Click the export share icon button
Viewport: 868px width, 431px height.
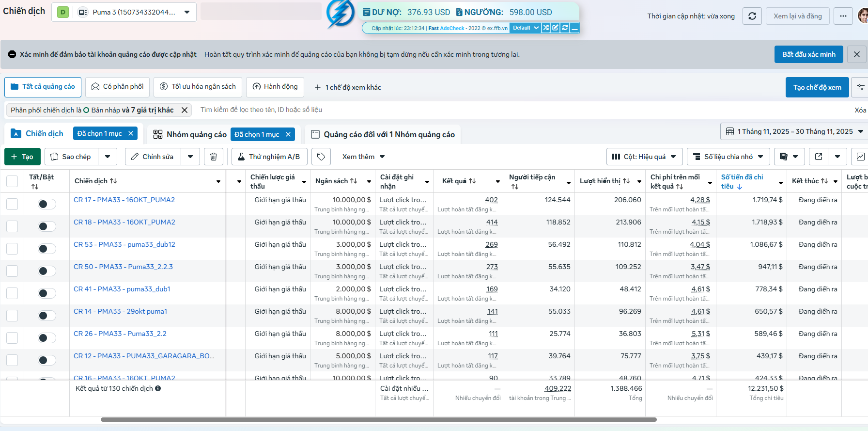(x=819, y=157)
